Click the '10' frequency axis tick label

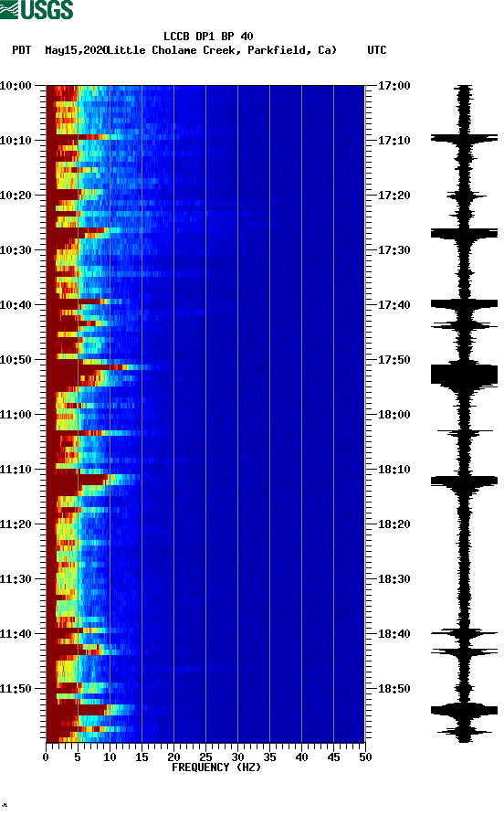point(110,757)
